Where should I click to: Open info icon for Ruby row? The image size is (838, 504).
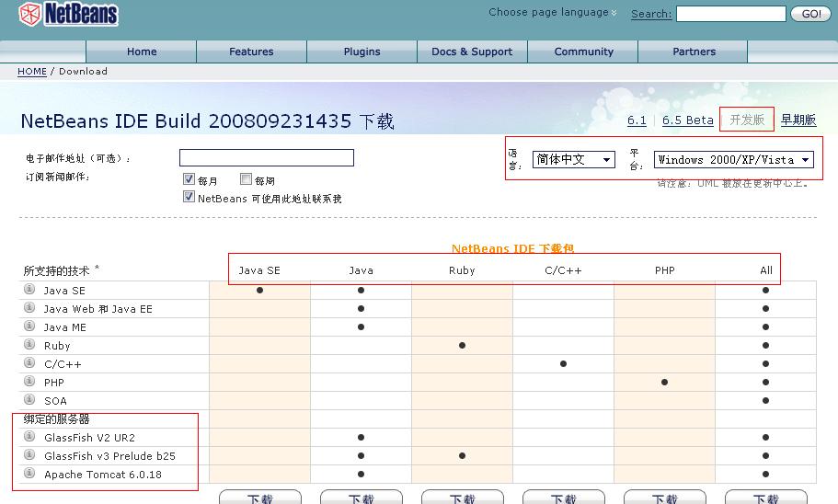(29, 344)
